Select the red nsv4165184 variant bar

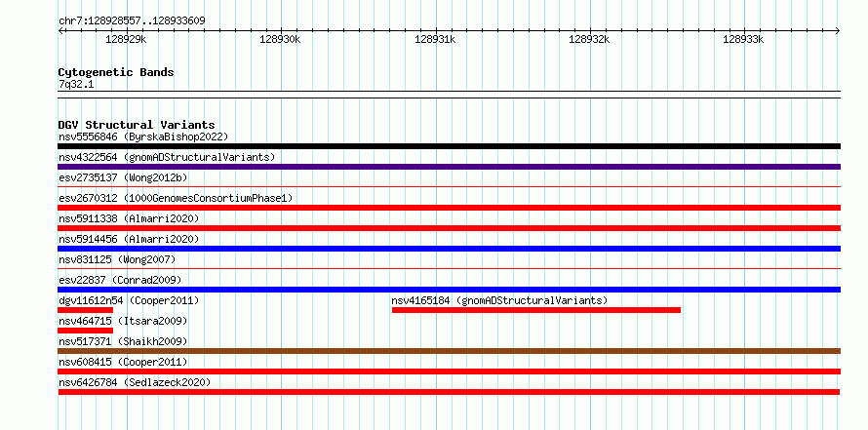[x=535, y=310]
